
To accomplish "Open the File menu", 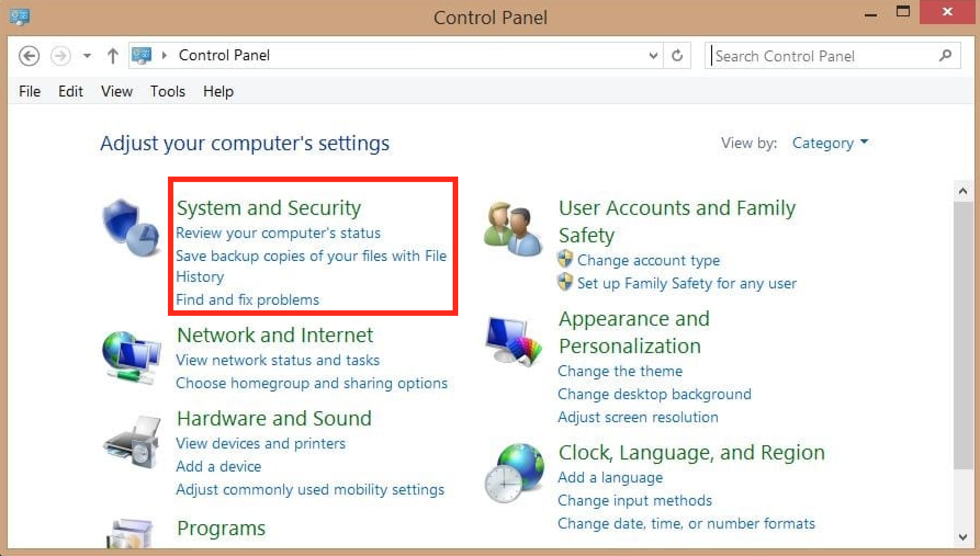I will tap(30, 91).
